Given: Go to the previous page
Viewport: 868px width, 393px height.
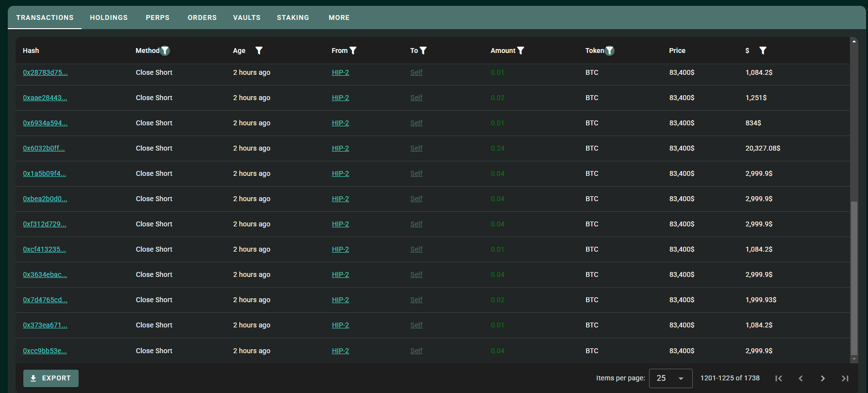Looking at the screenshot, I should coord(801,378).
